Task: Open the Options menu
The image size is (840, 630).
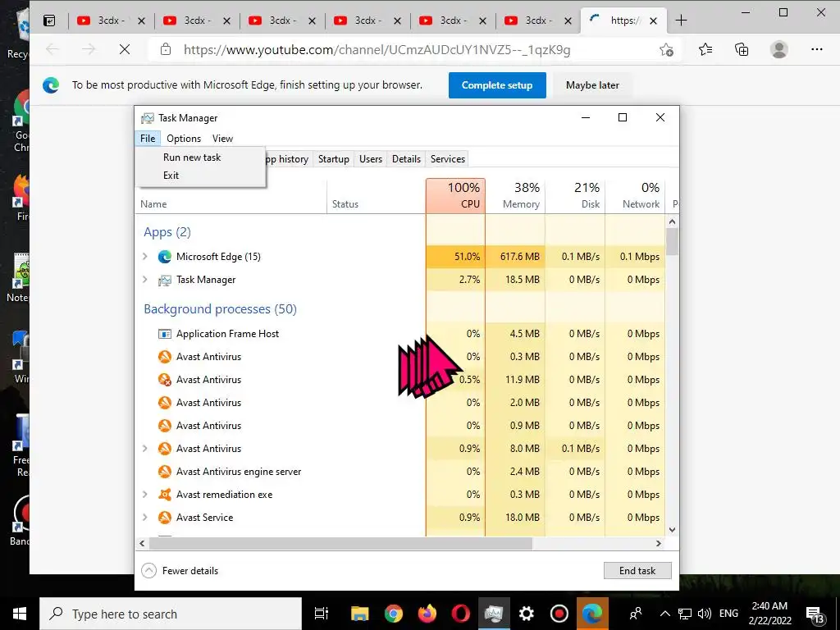Action: 184,139
